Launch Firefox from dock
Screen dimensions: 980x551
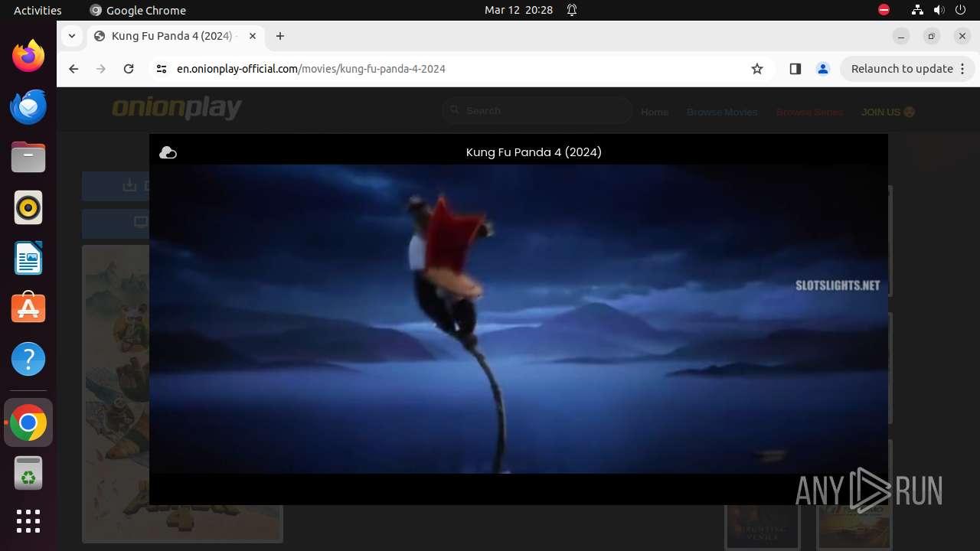point(28,56)
